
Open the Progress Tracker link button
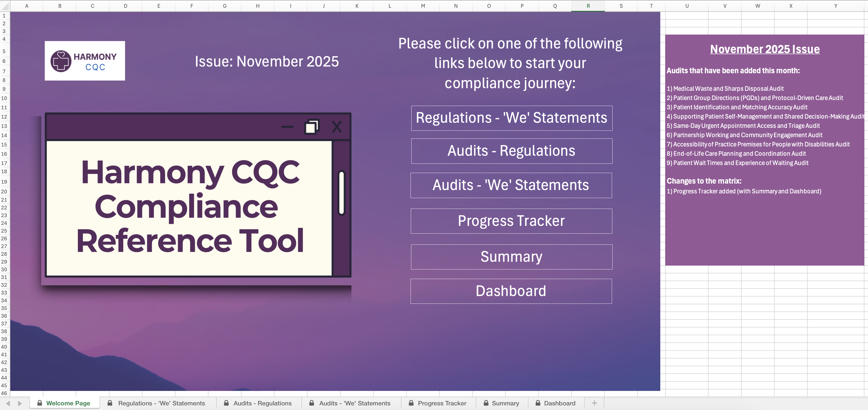[511, 221]
